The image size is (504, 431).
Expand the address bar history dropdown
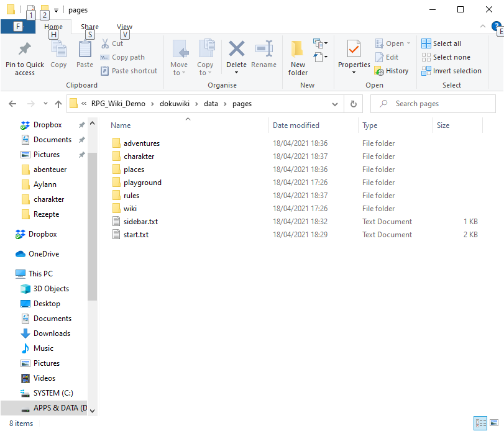(334, 104)
